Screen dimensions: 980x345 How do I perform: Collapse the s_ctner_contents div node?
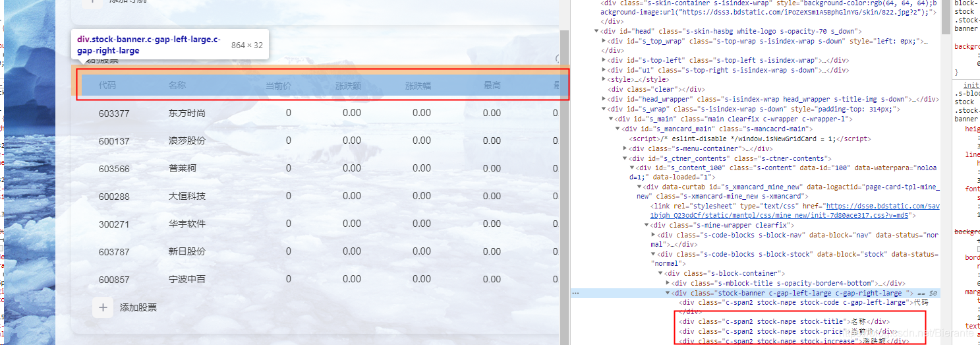[625, 158]
